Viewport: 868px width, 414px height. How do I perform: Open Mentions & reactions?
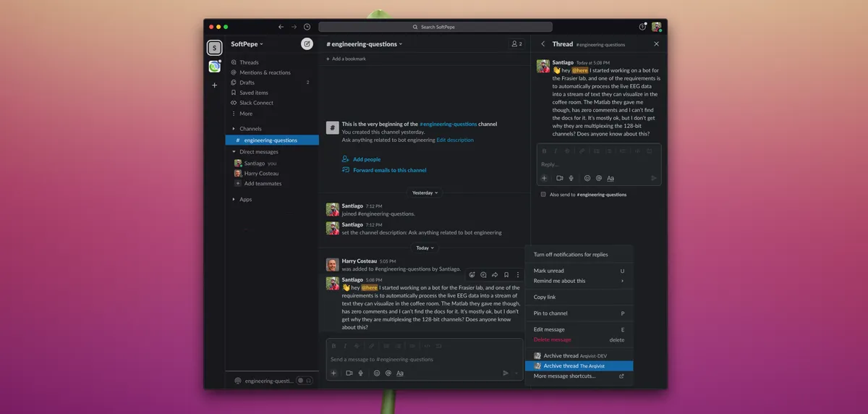coord(260,72)
